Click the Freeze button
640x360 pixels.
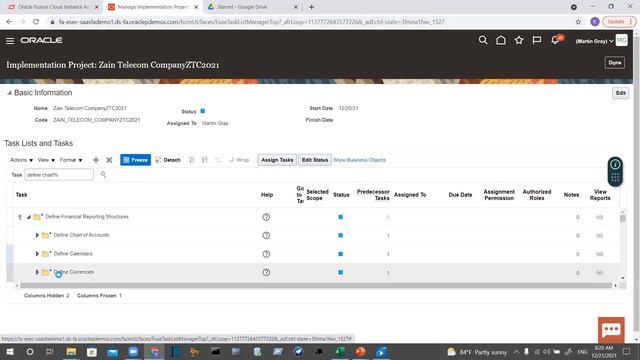pyautogui.click(x=136, y=160)
